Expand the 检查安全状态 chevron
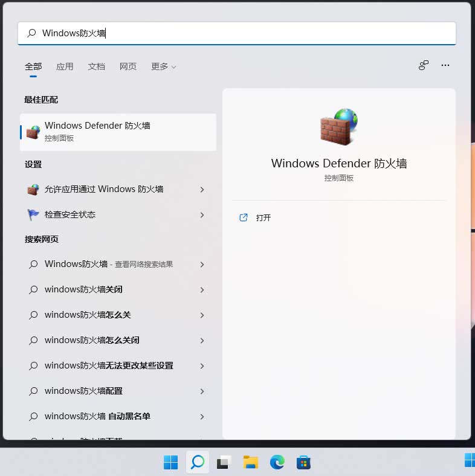This screenshot has height=476, width=475. (x=202, y=215)
